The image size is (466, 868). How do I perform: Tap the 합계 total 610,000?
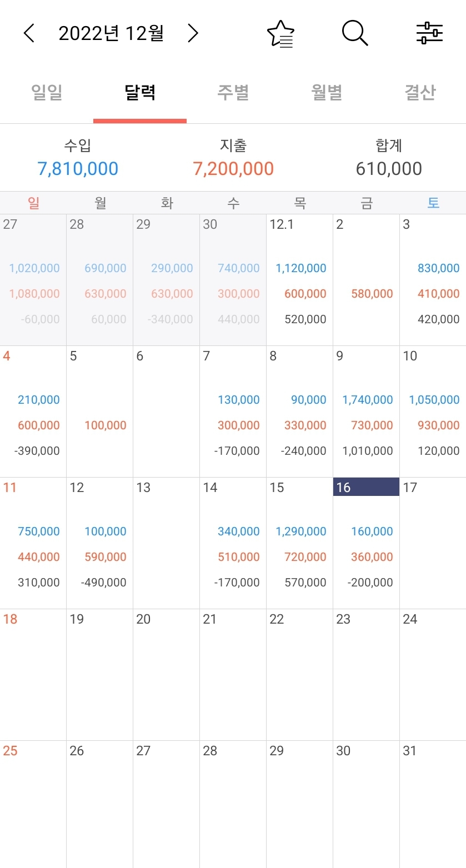pyautogui.click(x=389, y=169)
